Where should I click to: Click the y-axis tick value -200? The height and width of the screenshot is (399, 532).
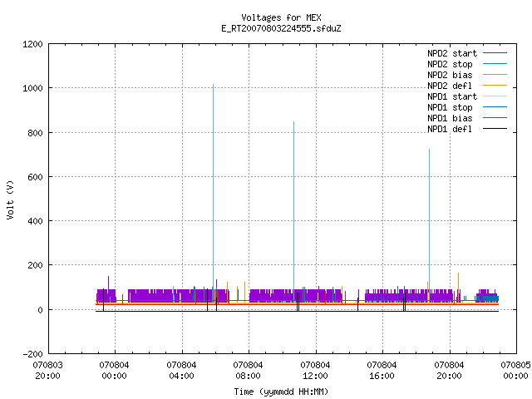pos(33,354)
